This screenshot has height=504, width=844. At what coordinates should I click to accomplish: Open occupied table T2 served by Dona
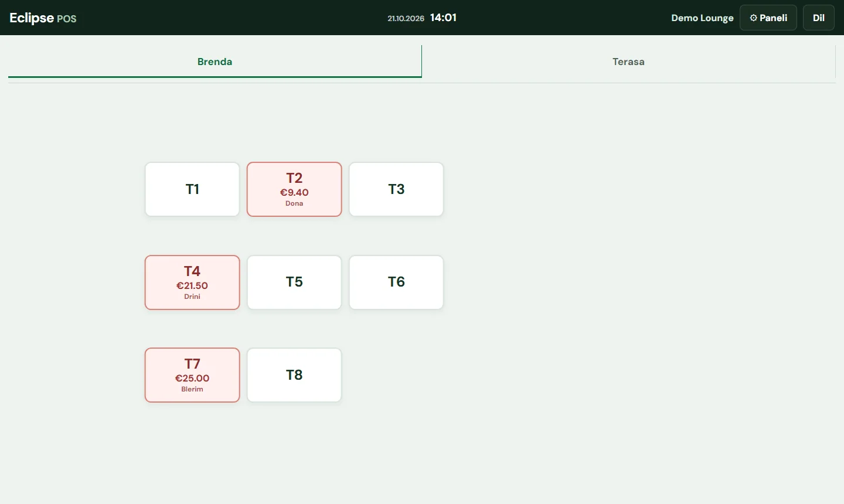[x=294, y=189]
